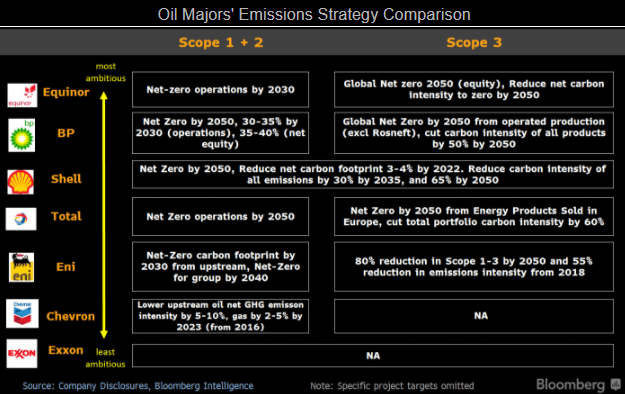Click BP's 'excl Rosneft' Scope 3 cell
This screenshot has width=625, height=394.
[474, 133]
